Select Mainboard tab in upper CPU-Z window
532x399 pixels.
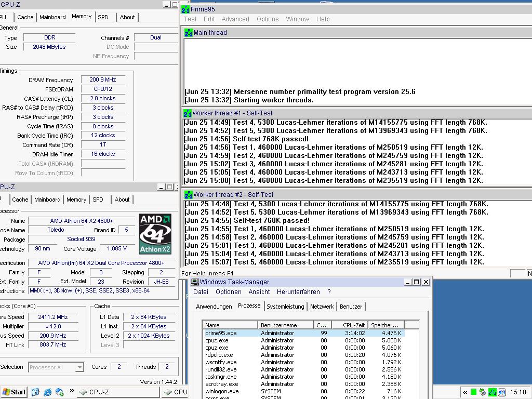(x=52, y=17)
